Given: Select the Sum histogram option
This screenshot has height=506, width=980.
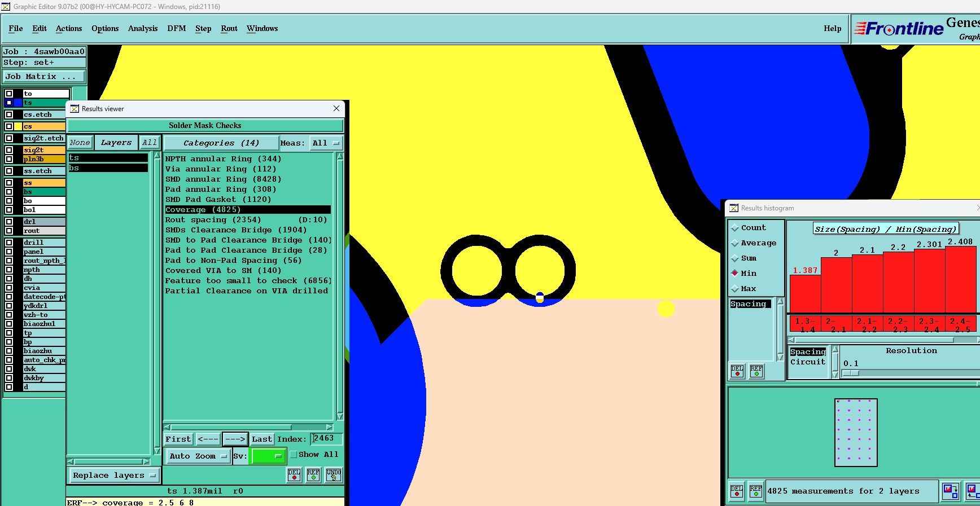Looking at the screenshot, I should coord(735,258).
